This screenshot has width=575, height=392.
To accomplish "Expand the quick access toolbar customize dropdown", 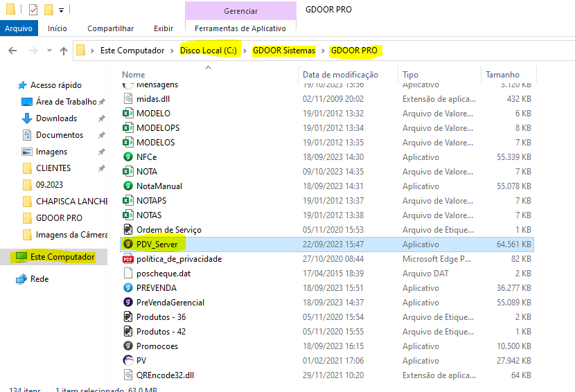I will coord(62,10).
